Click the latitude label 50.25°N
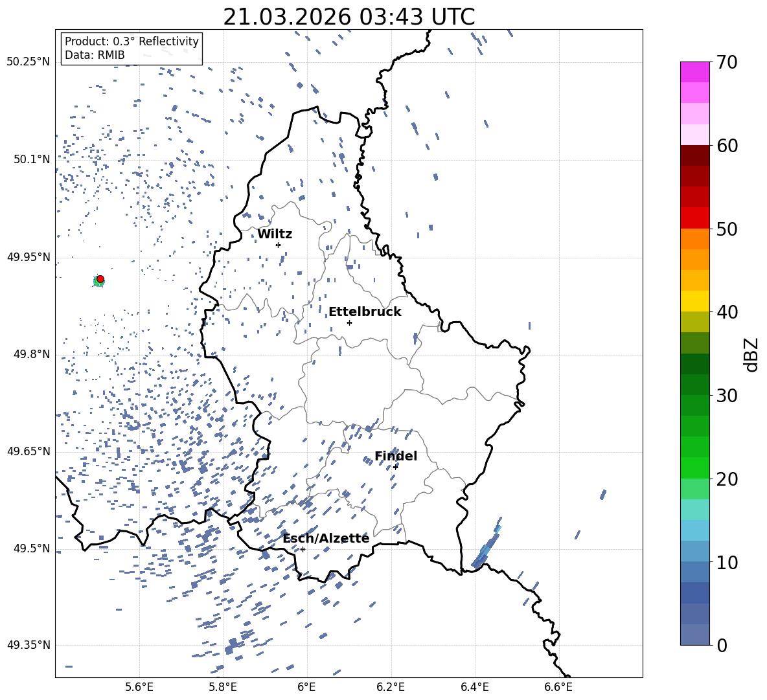This screenshot has width=767, height=700. tap(29, 62)
